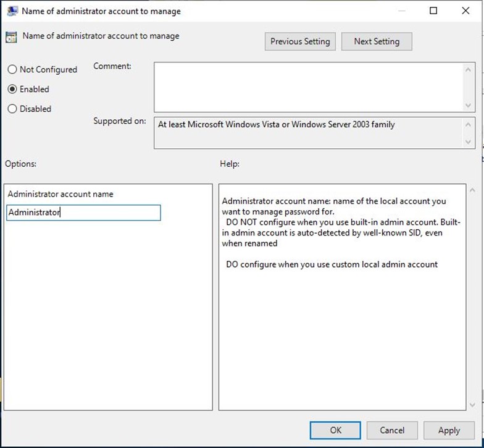
Task: Click the Comment box scroll down arrow
Action: pyautogui.click(x=468, y=105)
